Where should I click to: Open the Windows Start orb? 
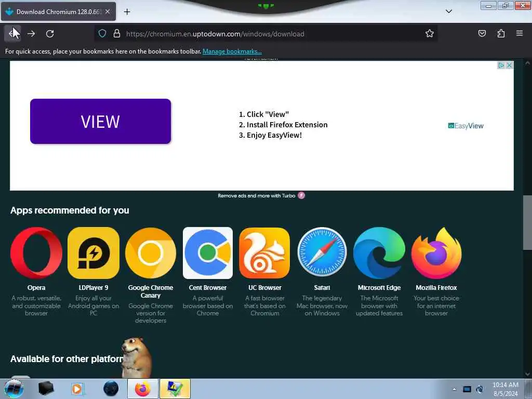(14, 389)
